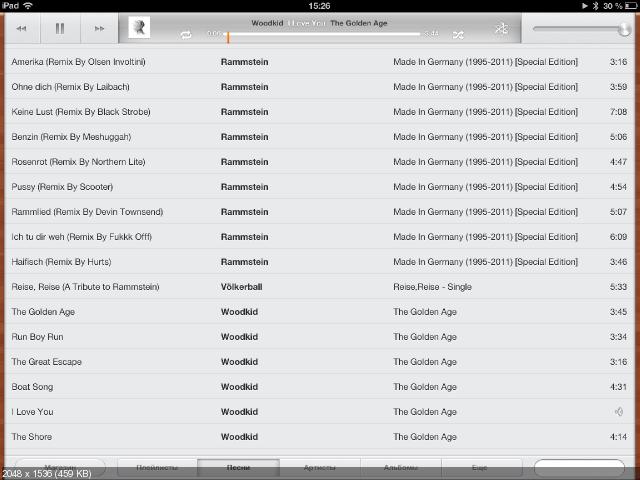640x480 pixels.
Task: Click Made In Germany album in Ohne dich row
Action: coord(486,87)
